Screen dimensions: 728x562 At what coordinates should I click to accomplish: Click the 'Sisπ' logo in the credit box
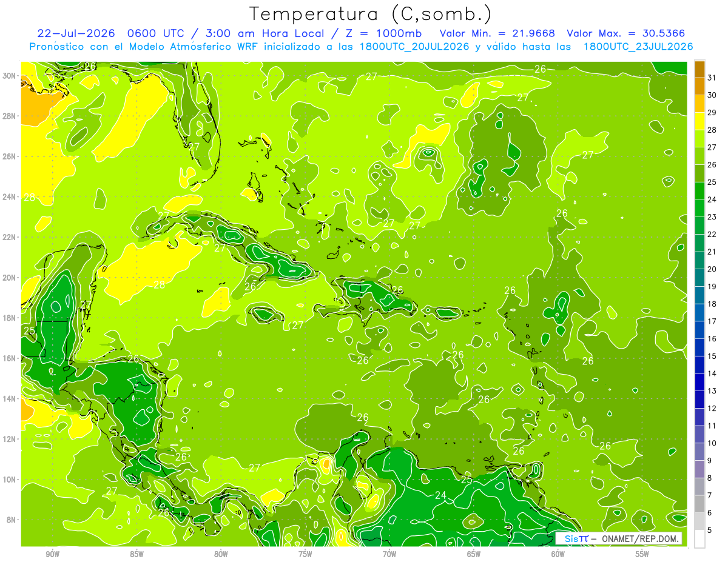(x=576, y=538)
